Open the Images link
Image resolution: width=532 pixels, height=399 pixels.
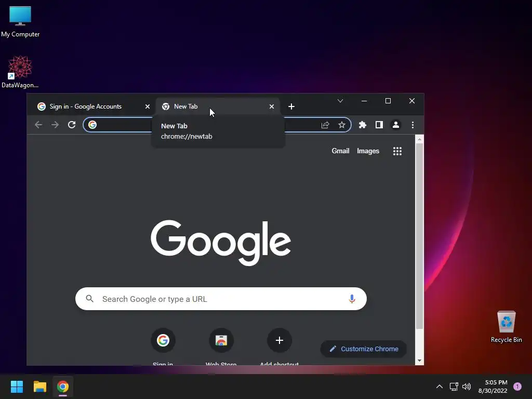pyautogui.click(x=368, y=151)
